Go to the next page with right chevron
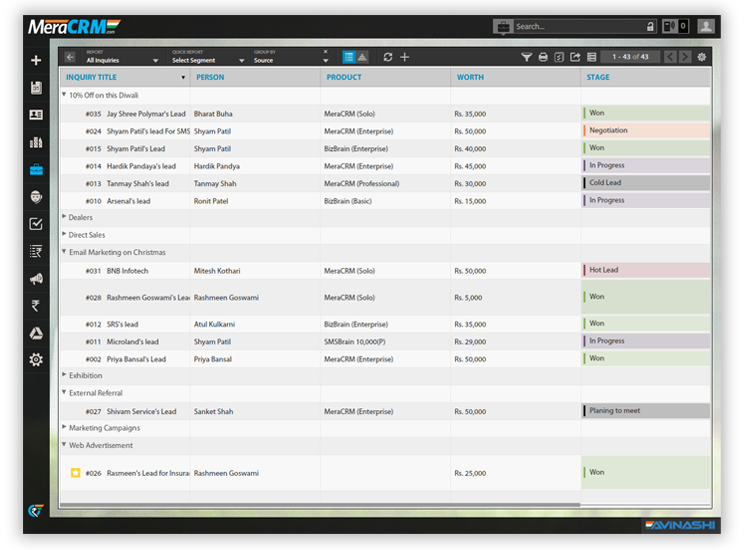The image size is (750, 550). coord(685,57)
